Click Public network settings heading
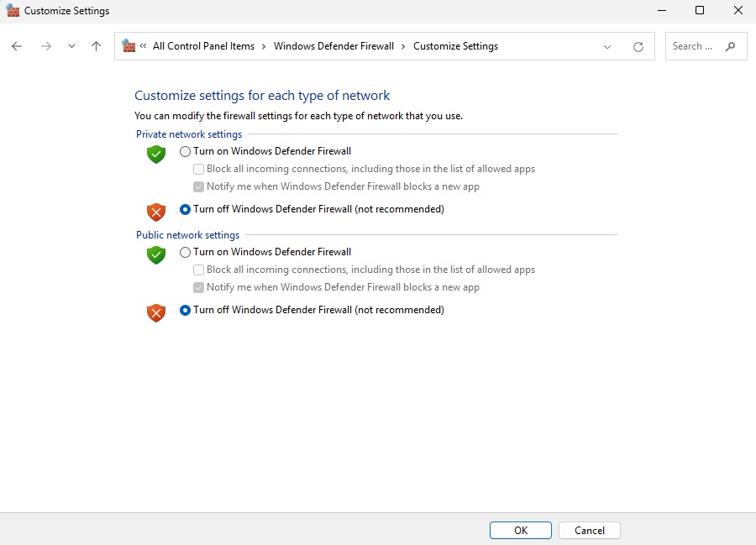Screen dimensions: 756x545 187,234
